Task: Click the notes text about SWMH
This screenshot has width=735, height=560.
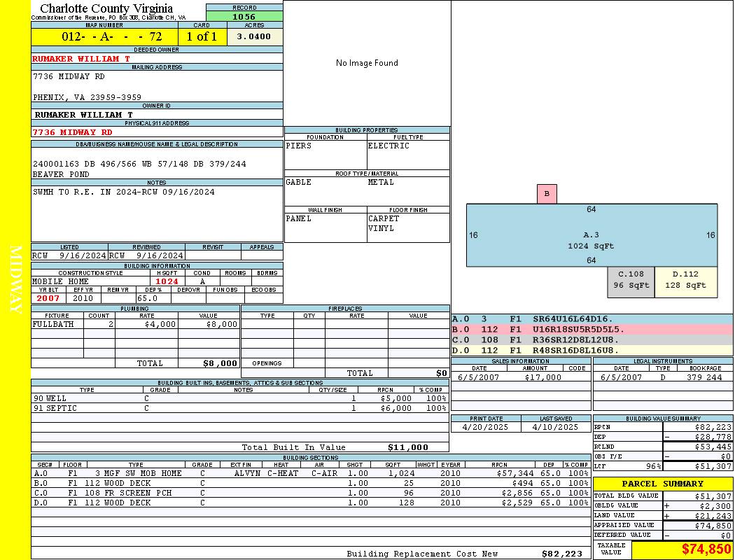Action: coord(124,192)
